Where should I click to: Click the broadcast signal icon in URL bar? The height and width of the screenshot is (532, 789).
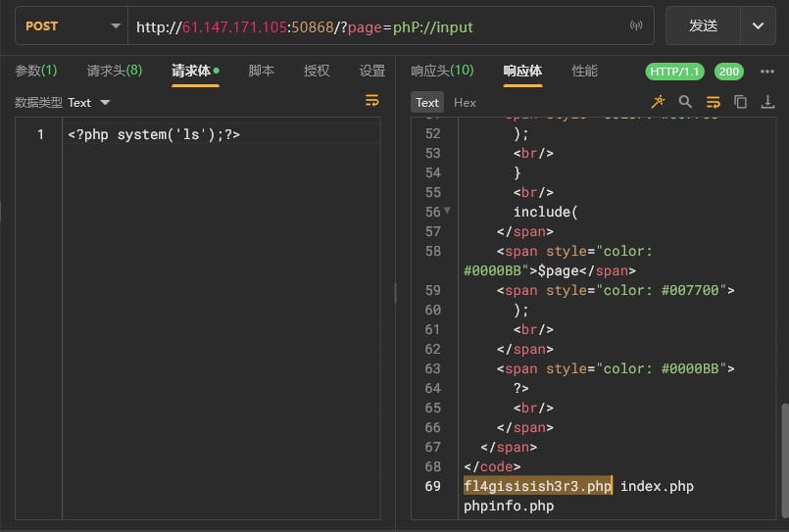coord(636,25)
